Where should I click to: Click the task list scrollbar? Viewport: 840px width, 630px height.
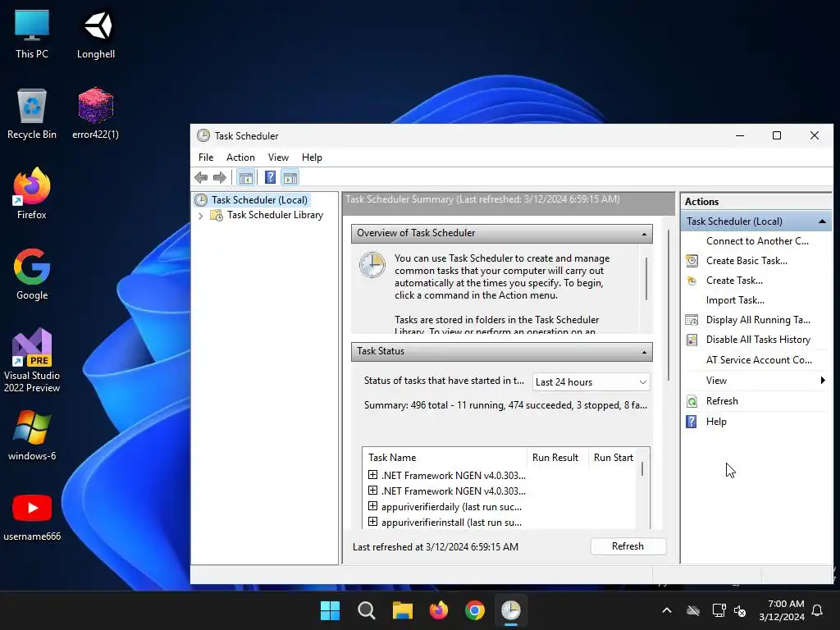(641, 469)
